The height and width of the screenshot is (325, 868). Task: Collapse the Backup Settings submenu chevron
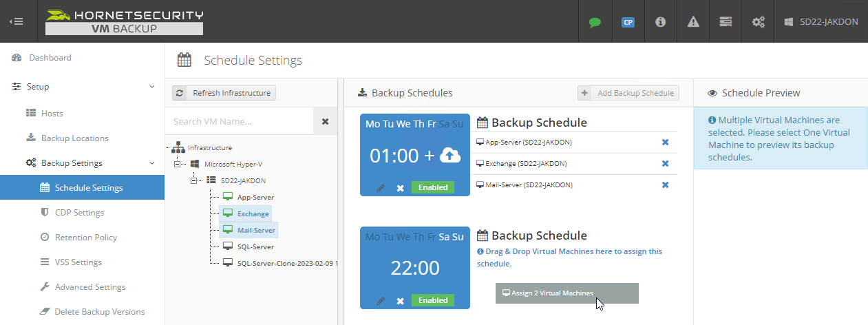pos(152,163)
